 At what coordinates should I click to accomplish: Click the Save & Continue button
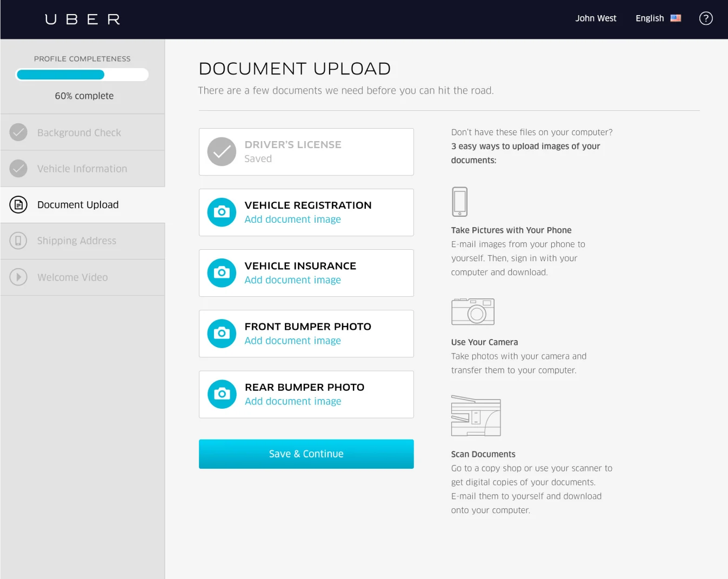(306, 454)
